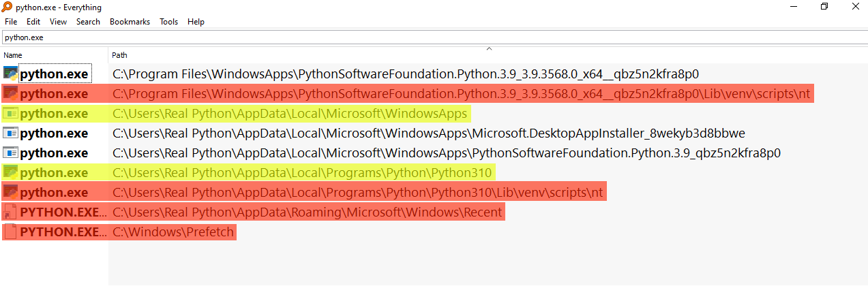Viewport: 868px width, 286px height.
Task: Click icon of python.exe in Python310\Lib\venv\scripts\nt
Action: [10, 192]
